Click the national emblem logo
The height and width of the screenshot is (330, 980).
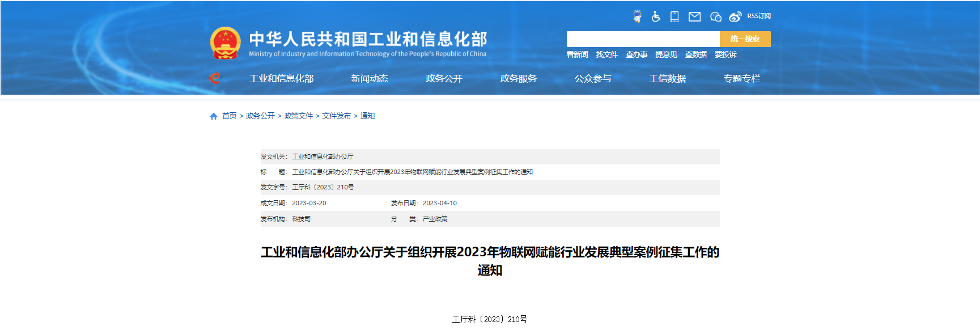(x=225, y=43)
